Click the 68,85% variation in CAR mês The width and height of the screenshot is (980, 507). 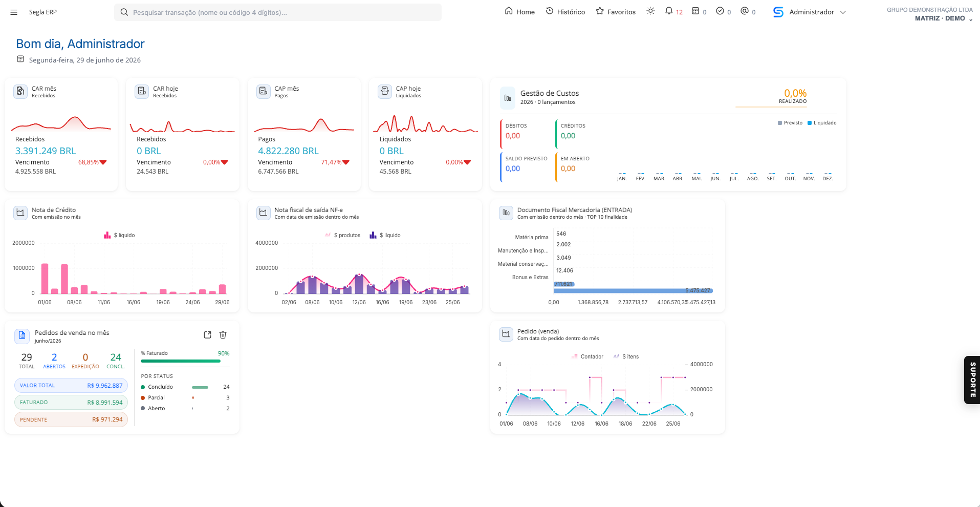point(92,162)
